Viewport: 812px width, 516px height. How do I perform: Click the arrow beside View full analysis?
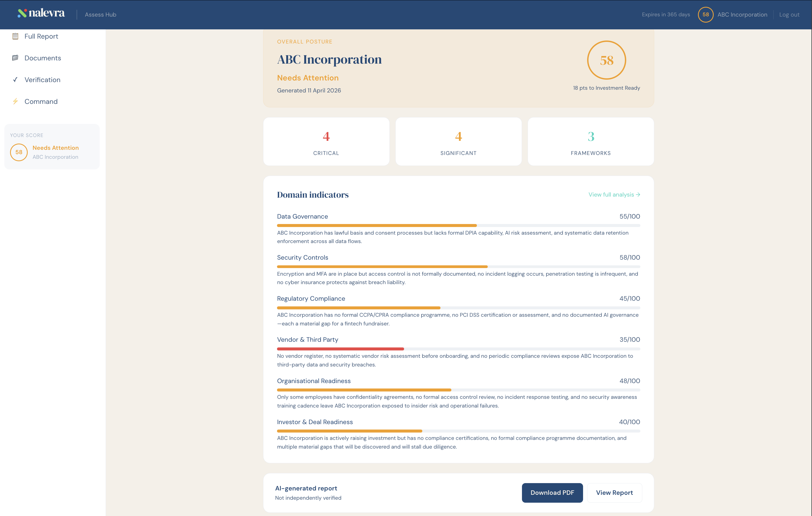(x=638, y=194)
